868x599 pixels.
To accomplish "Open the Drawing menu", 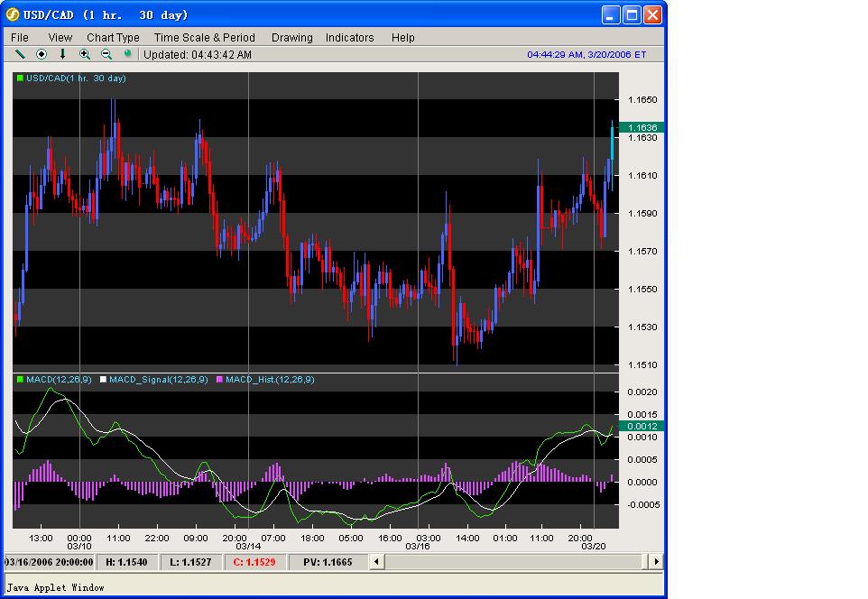I will [x=291, y=37].
